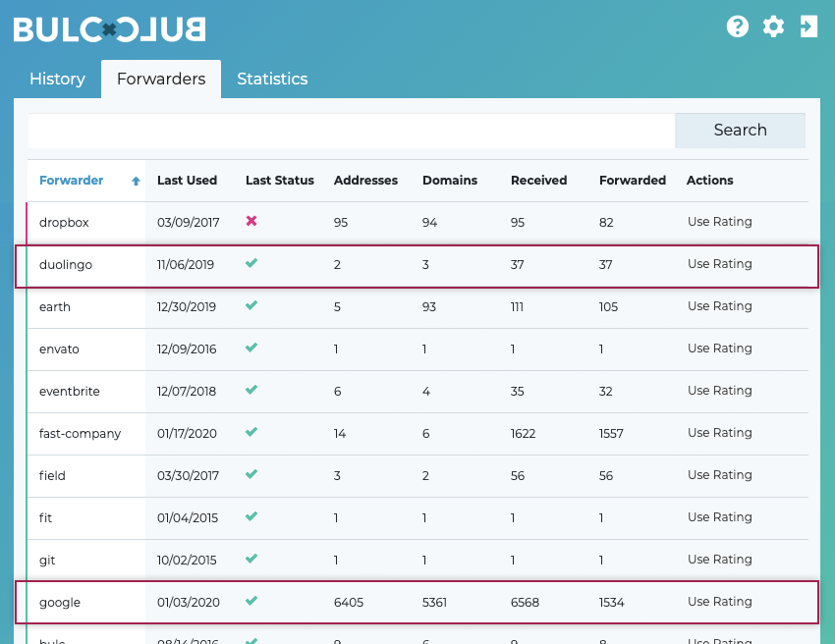Image resolution: width=835 pixels, height=644 pixels.
Task: Select the duolingo forwarder name
Action: 66,264
